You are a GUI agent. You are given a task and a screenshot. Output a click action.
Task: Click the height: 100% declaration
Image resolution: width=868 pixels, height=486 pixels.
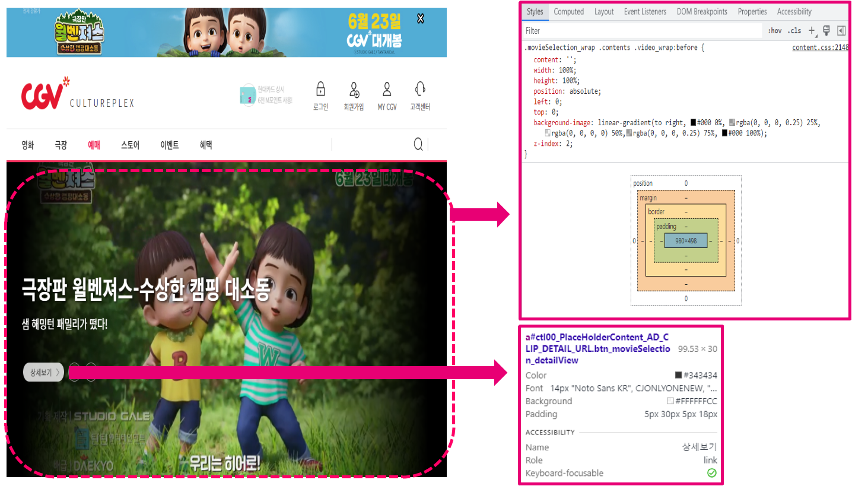[557, 81]
